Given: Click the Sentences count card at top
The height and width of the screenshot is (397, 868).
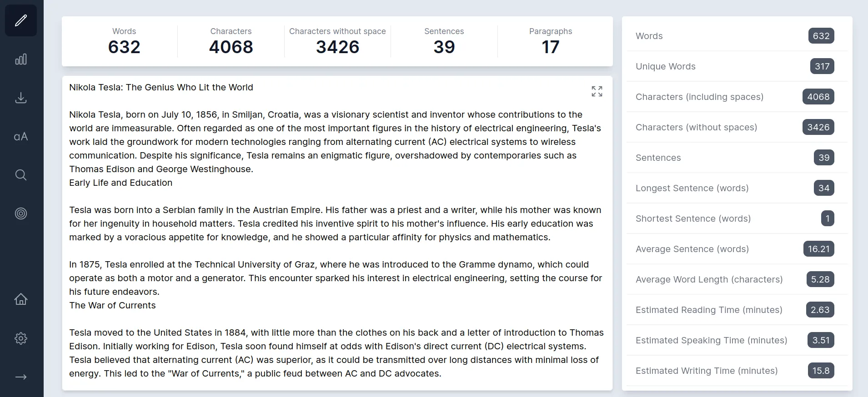Looking at the screenshot, I should [444, 41].
